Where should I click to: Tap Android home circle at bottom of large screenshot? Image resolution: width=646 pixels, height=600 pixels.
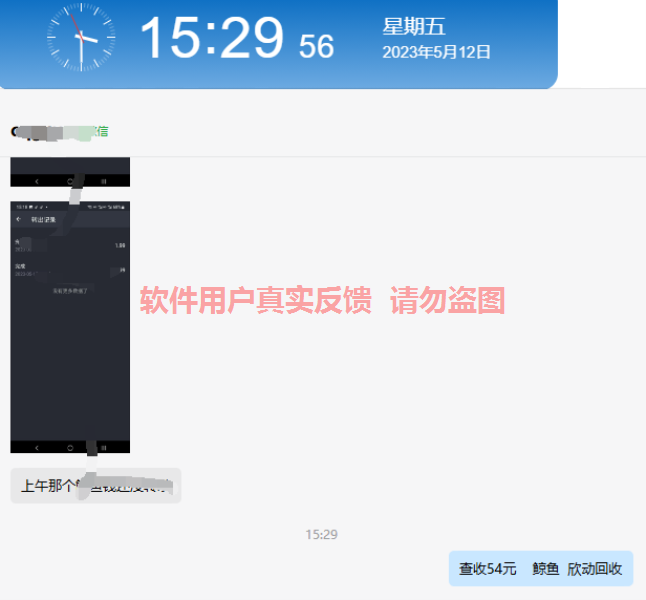point(70,447)
